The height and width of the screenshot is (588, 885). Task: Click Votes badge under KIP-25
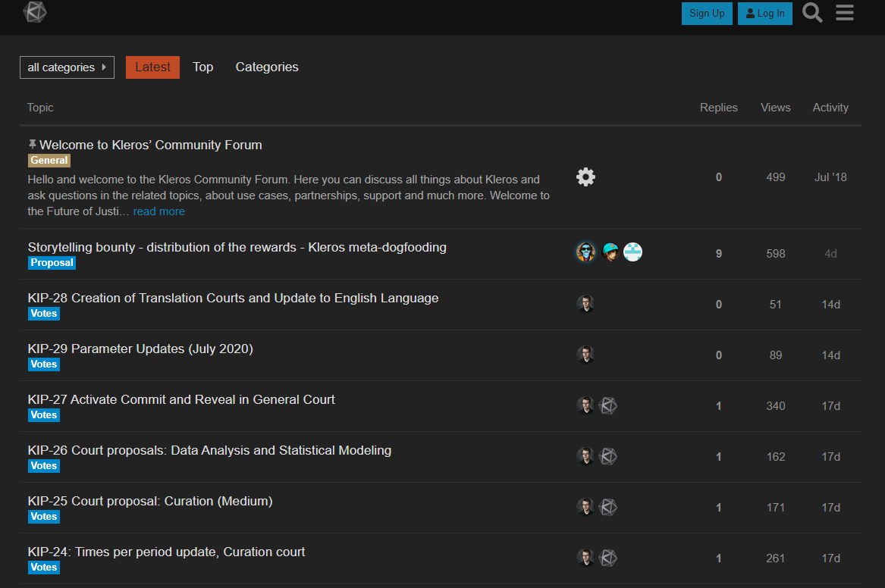coord(44,517)
